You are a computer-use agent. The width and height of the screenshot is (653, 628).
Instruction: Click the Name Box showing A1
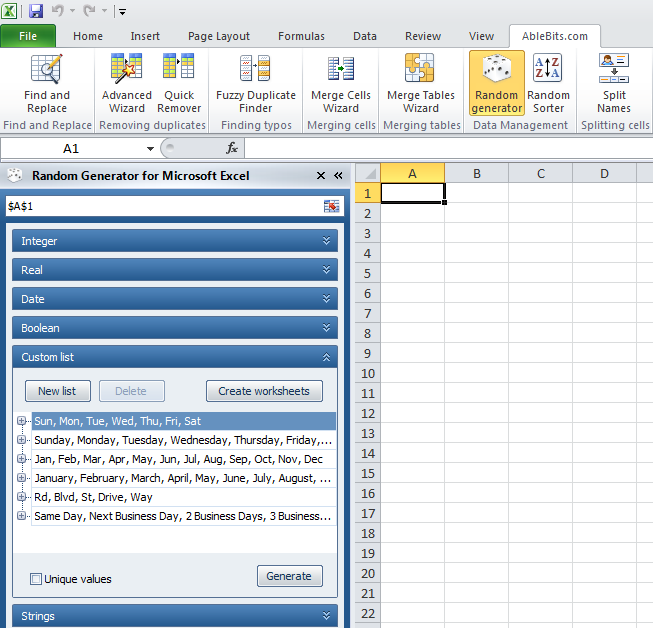(71, 149)
